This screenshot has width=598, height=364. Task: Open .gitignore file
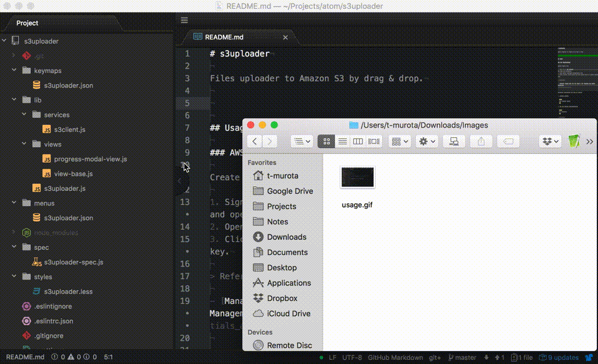(x=48, y=336)
